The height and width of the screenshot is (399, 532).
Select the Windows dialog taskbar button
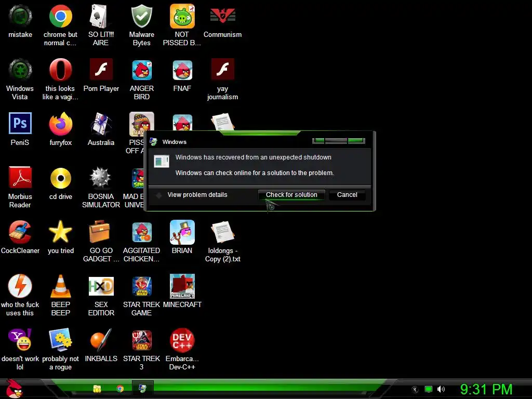pyautogui.click(x=142, y=389)
